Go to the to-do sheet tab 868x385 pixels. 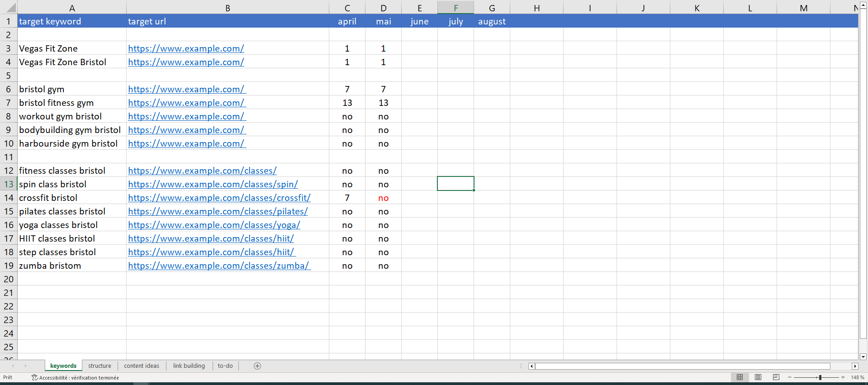coord(225,366)
